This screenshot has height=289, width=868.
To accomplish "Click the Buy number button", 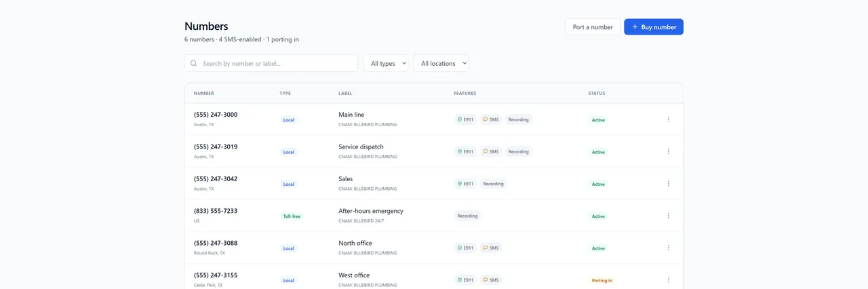I will (654, 27).
